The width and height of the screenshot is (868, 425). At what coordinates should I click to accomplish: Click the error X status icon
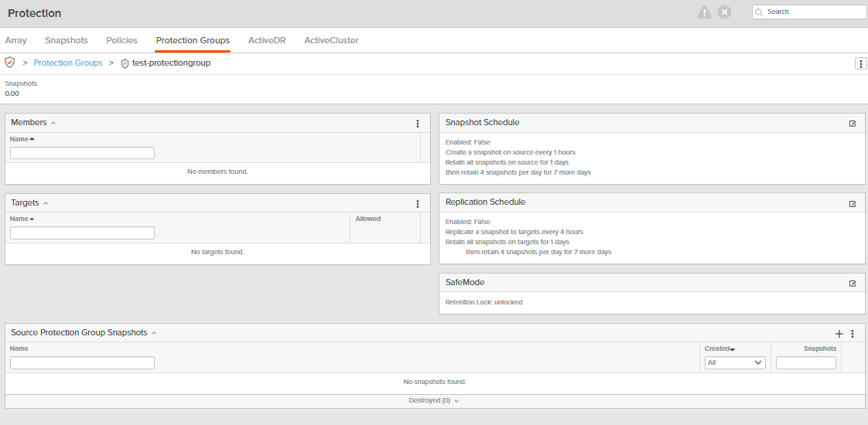click(724, 12)
